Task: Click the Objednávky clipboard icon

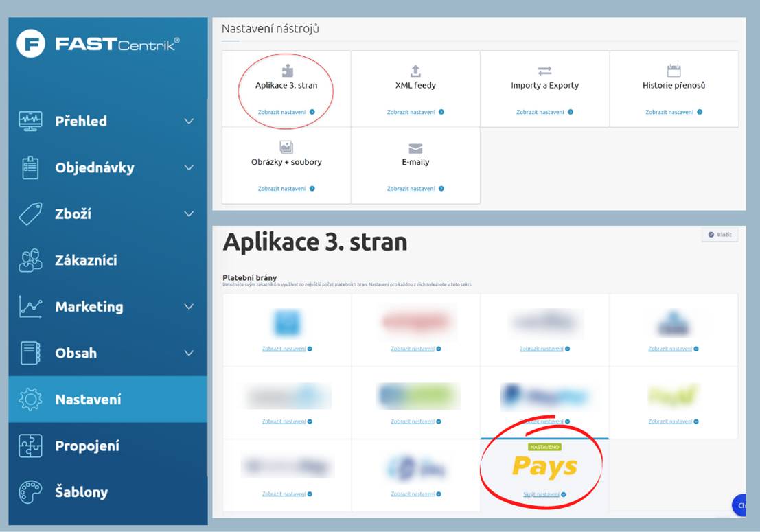Action: click(x=30, y=167)
